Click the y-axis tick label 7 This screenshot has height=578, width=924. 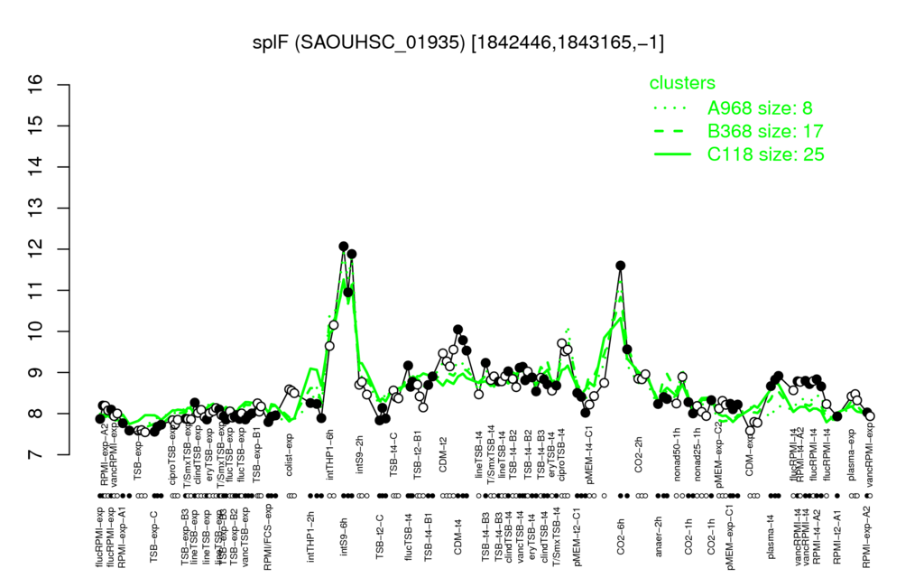pos(36,454)
